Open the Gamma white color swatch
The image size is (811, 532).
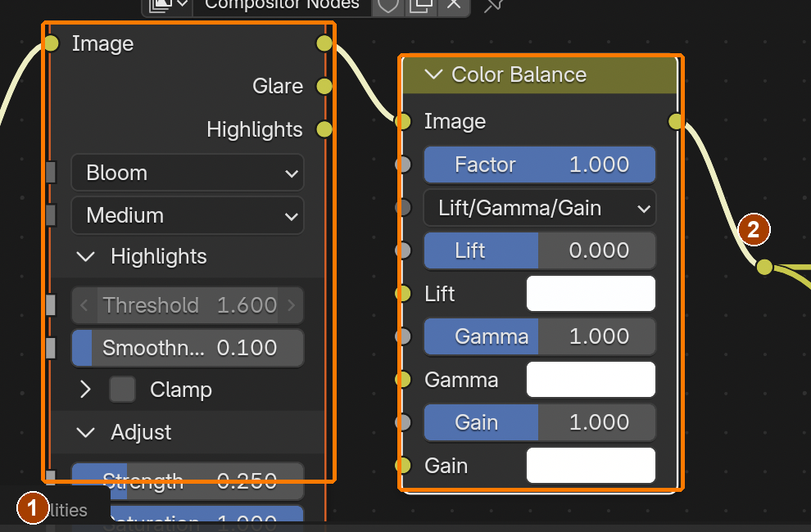[x=591, y=380]
